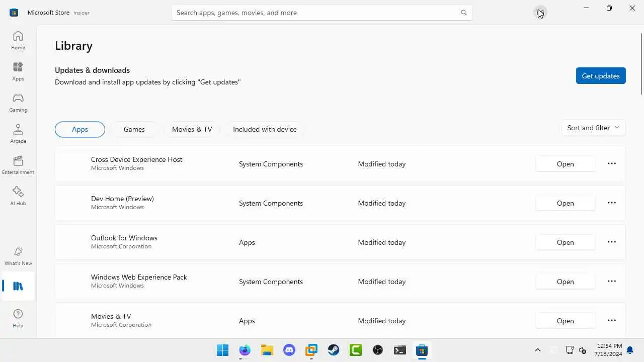Image resolution: width=644 pixels, height=362 pixels.
Task: Select the Games filter tab
Action: point(134,129)
